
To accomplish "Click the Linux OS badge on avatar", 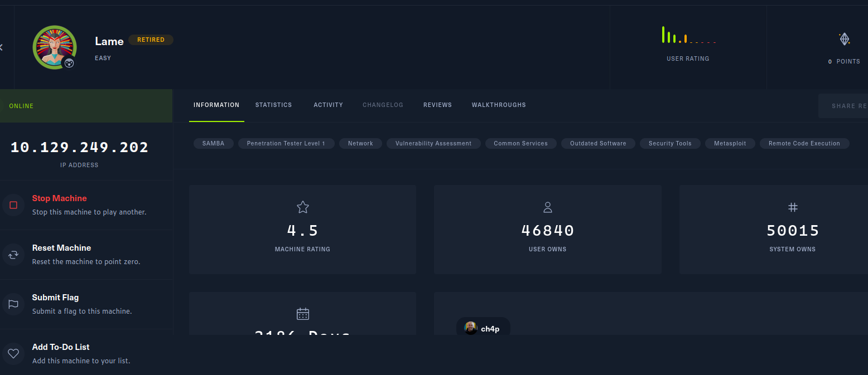I will [69, 64].
